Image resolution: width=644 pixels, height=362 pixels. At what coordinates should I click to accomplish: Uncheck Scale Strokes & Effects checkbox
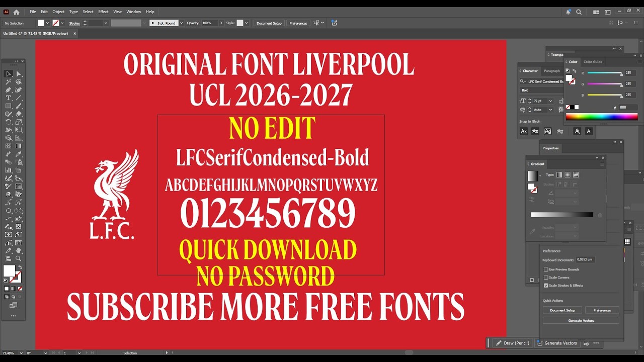[546, 286]
